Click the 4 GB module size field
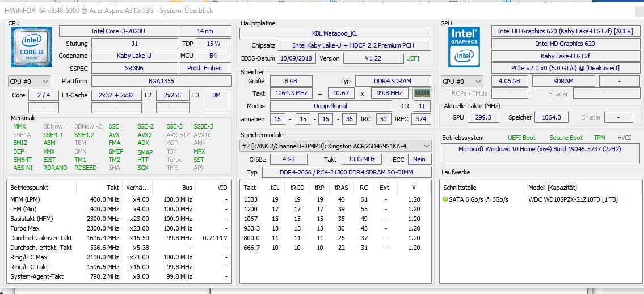Viewport: 644px width, 294px height. tap(289, 159)
